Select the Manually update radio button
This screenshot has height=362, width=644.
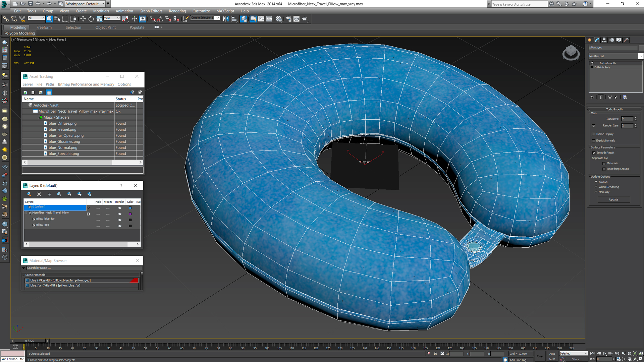596,192
